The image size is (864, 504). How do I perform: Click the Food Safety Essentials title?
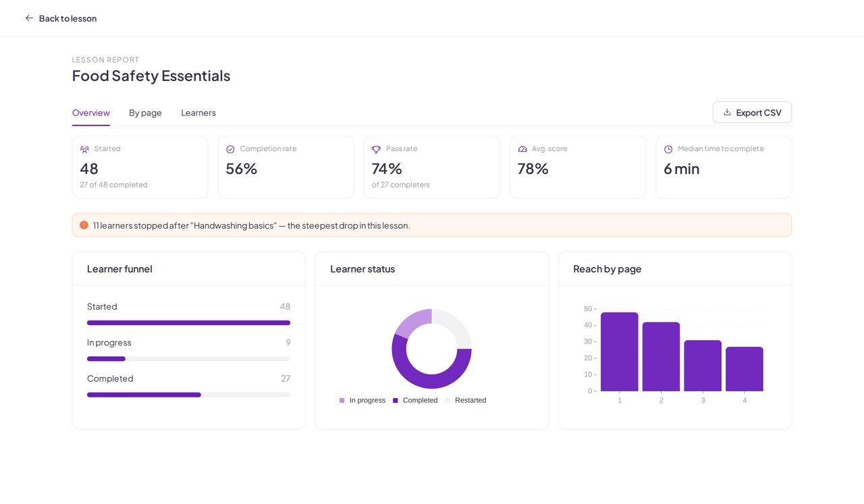coord(151,76)
